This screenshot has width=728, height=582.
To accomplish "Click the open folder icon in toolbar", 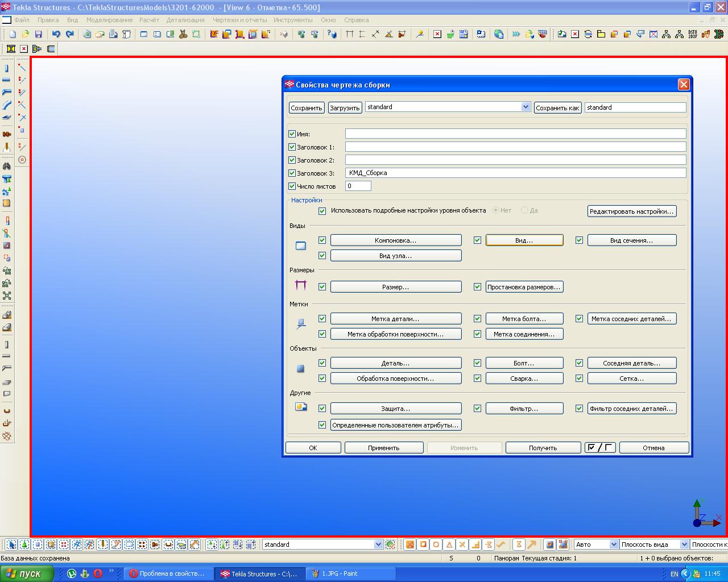I will [26, 34].
